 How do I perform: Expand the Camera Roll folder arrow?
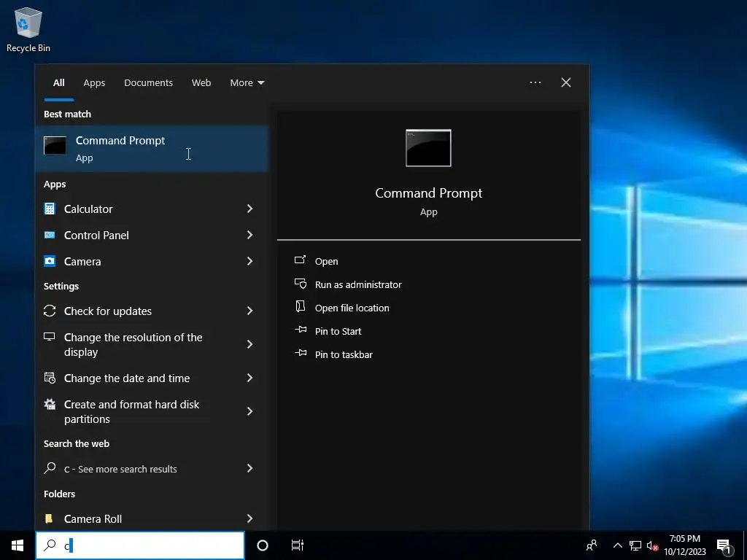pos(250,518)
